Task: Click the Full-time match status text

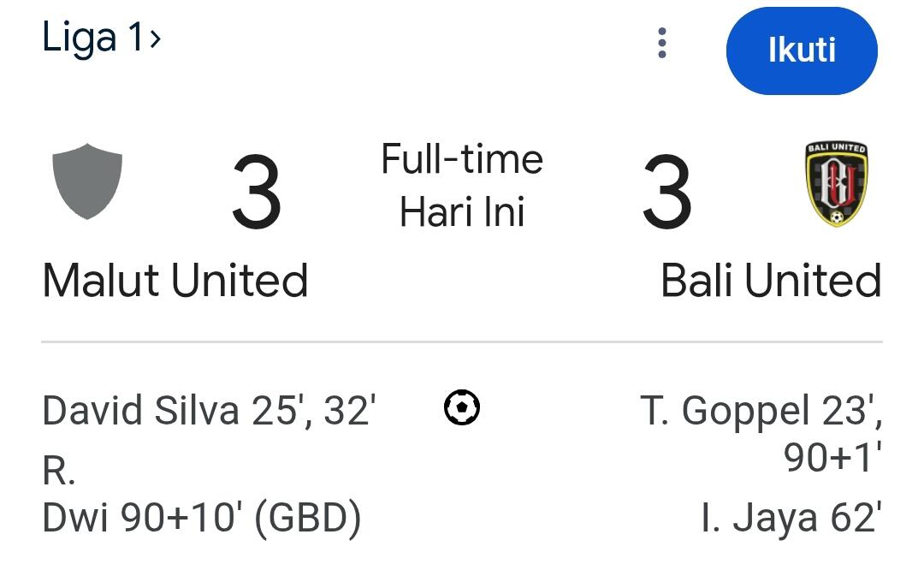Action: point(462,160)
